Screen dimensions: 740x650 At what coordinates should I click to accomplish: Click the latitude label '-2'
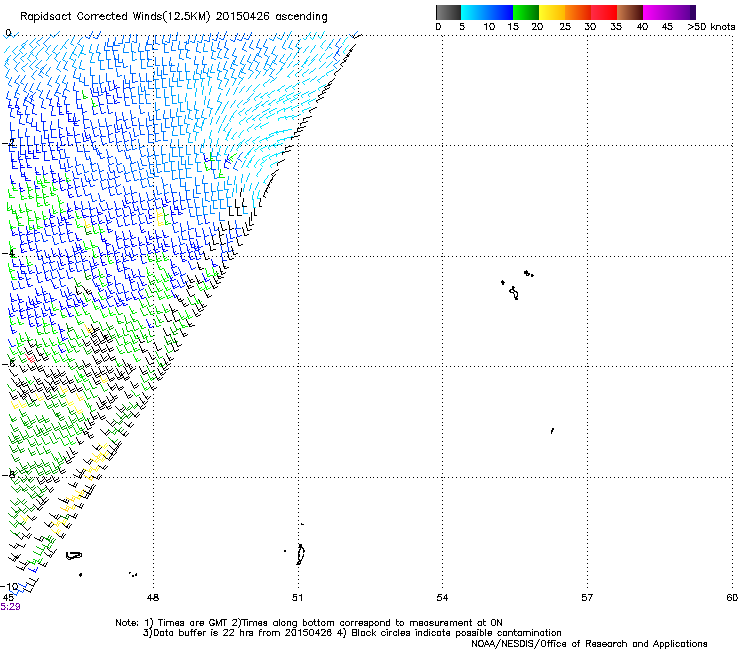[x=8, y=143]
